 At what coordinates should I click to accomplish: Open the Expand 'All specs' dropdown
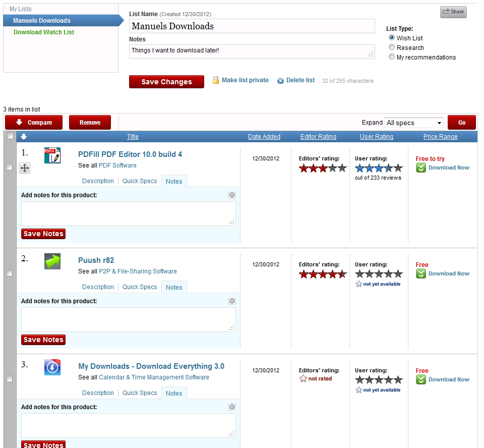point(414,123)
